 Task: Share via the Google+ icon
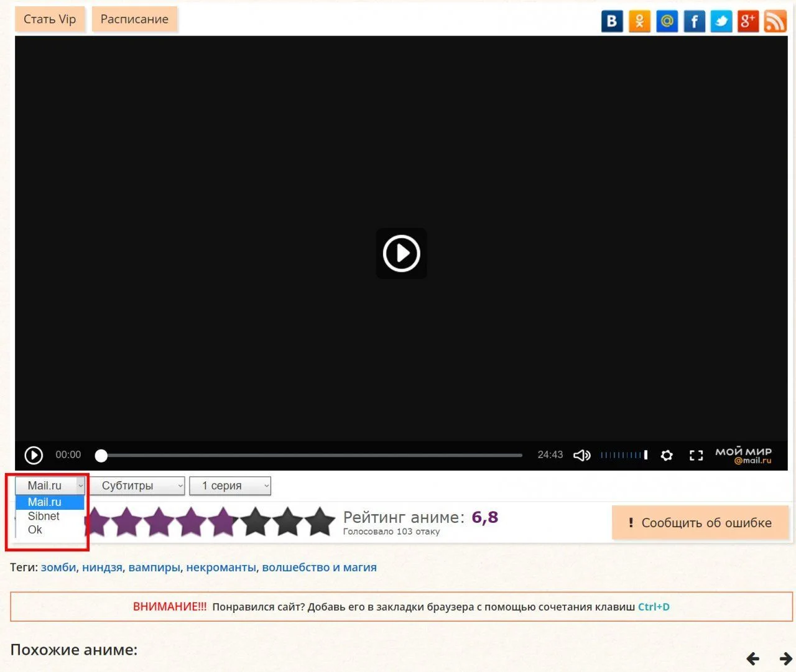pyautogui.click(x=748, y=21)
